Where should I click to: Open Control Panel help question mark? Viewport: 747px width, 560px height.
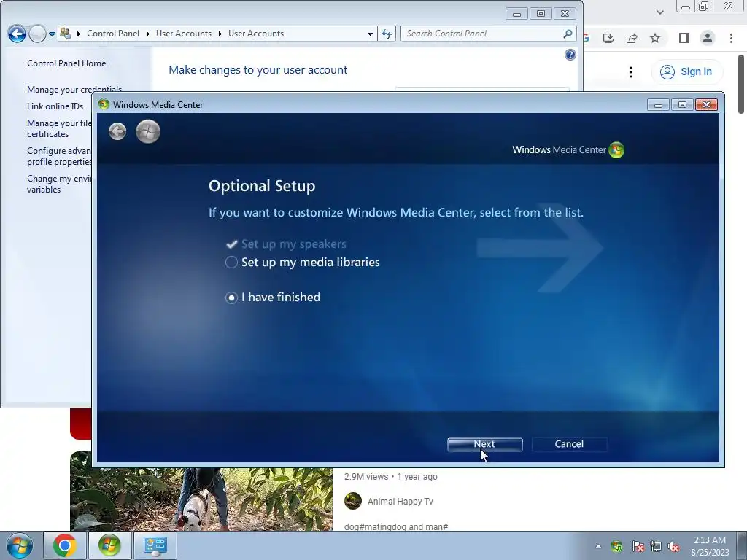[570, 55]
